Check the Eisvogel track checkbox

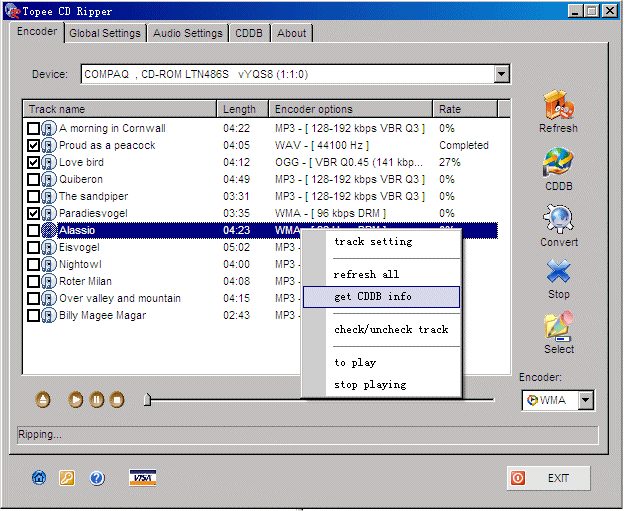pyautogui.click(x=33, y=247)
